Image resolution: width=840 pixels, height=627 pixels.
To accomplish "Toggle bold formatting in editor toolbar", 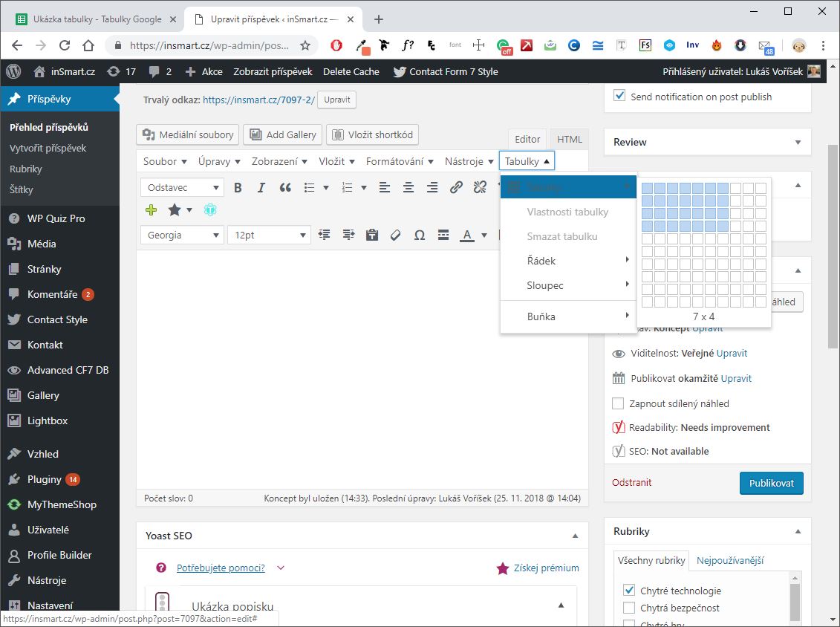I will [238, 188].
